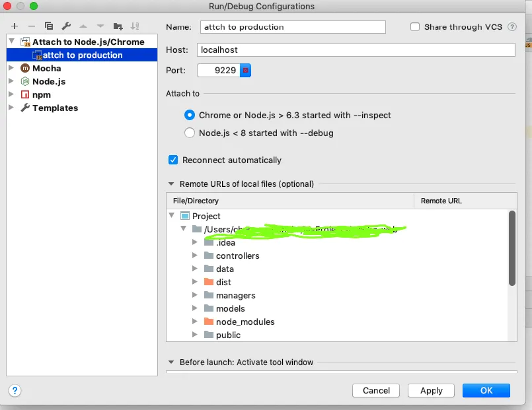Screen dimensions: 532x410
Task: Click the Node.js hexagon icon
Action: click(25, 81)
